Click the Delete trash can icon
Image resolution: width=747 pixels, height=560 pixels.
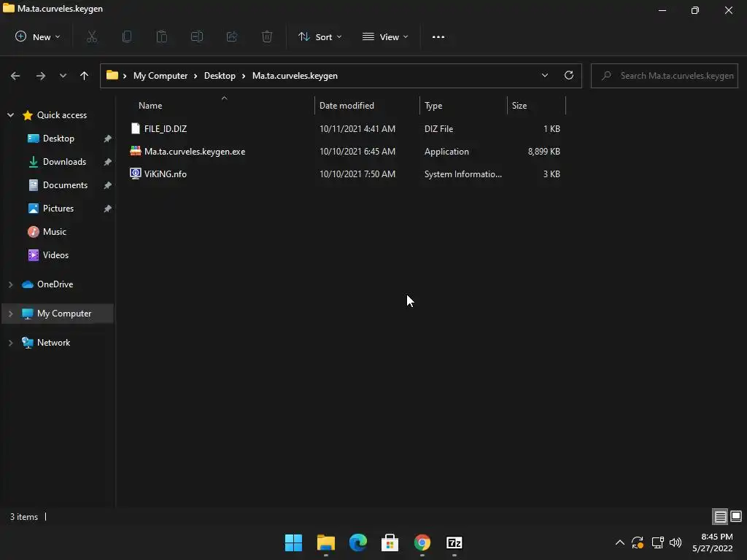[x=267, y=36]
